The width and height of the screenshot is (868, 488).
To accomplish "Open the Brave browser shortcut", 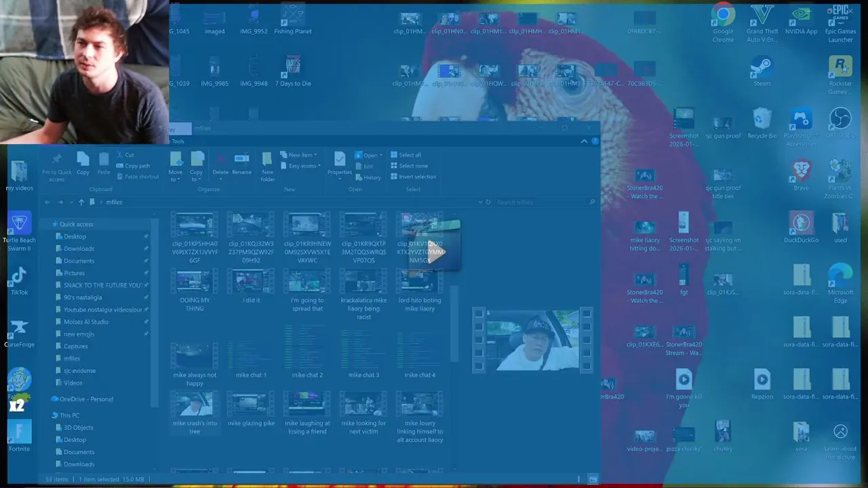I will click(x=801, y=176).
